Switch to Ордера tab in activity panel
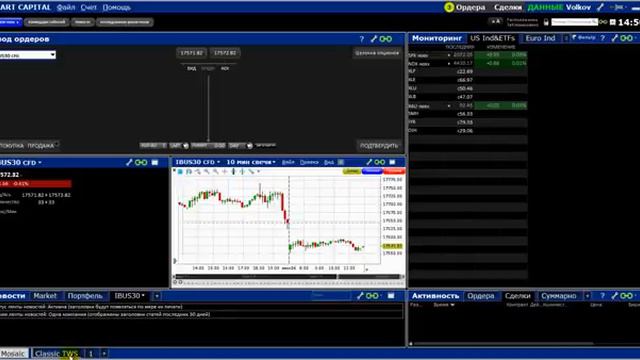 481,296
